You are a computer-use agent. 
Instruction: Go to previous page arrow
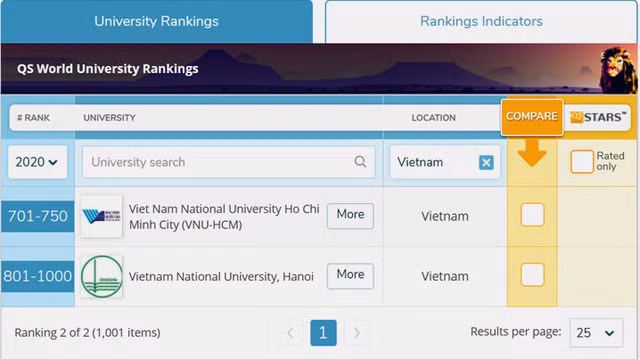(290, 333)
